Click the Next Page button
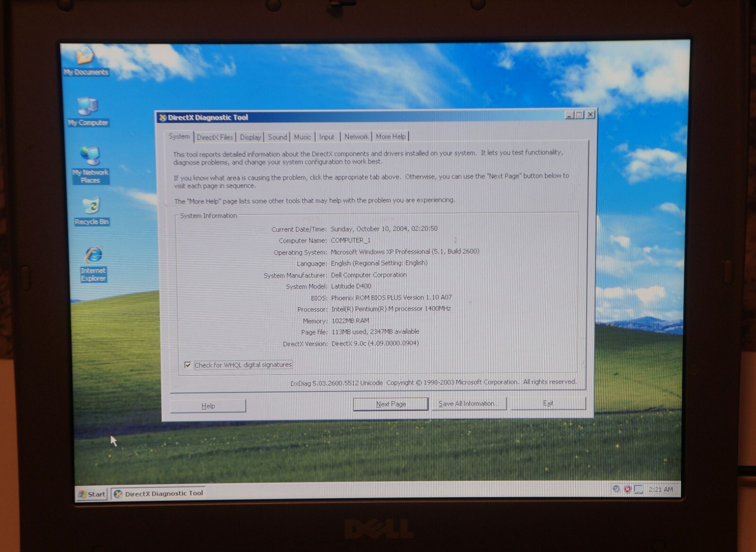The image size is (756, 552). click(391, 404)
